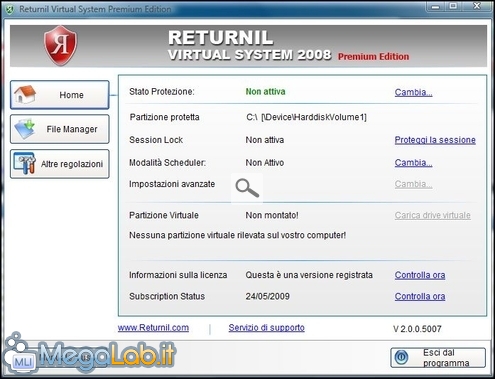The height and width of the screenshot is (379, 495).
Task: Click the File Manager folder icon
Action: click(x=25, y=129)
